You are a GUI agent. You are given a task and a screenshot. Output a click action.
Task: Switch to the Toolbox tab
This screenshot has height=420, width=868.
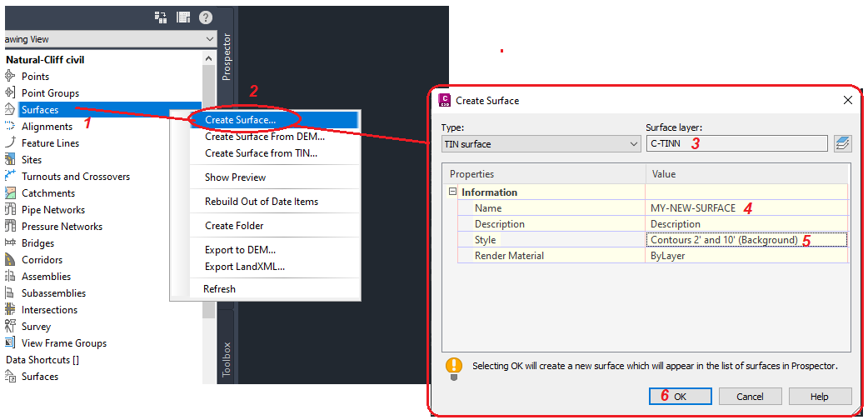[226, 360]
